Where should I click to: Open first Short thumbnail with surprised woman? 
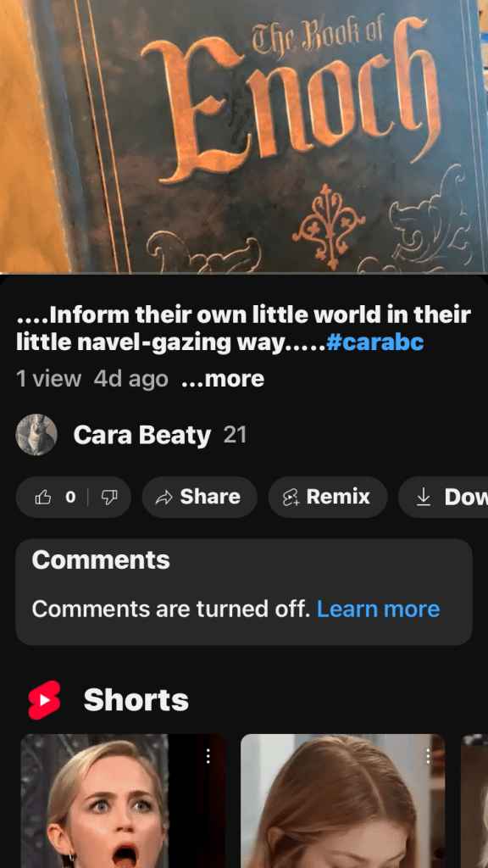(x=123, y=801)
